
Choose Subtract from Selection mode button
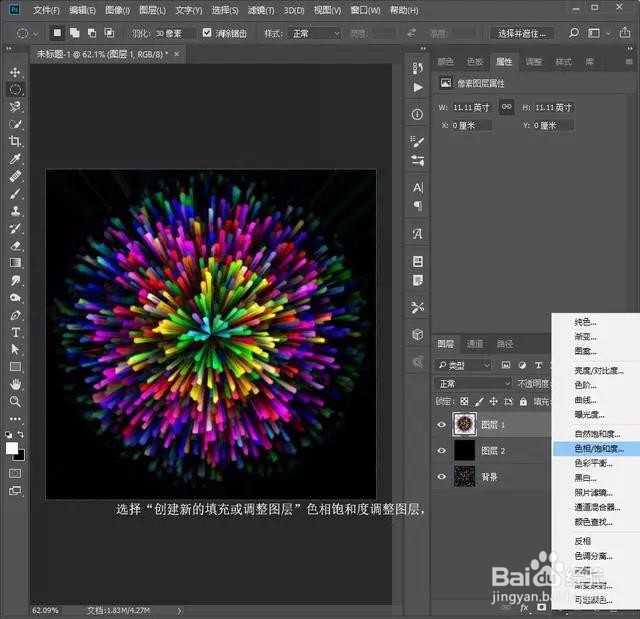[92, 33]
